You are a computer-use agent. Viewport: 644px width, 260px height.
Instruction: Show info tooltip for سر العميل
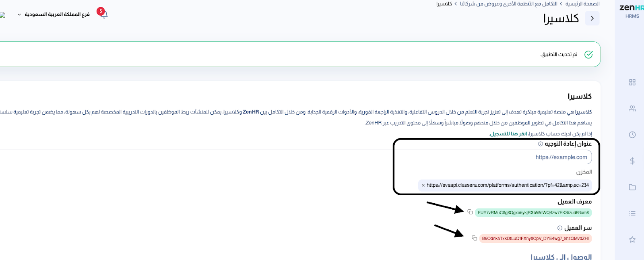pos(559,228)
